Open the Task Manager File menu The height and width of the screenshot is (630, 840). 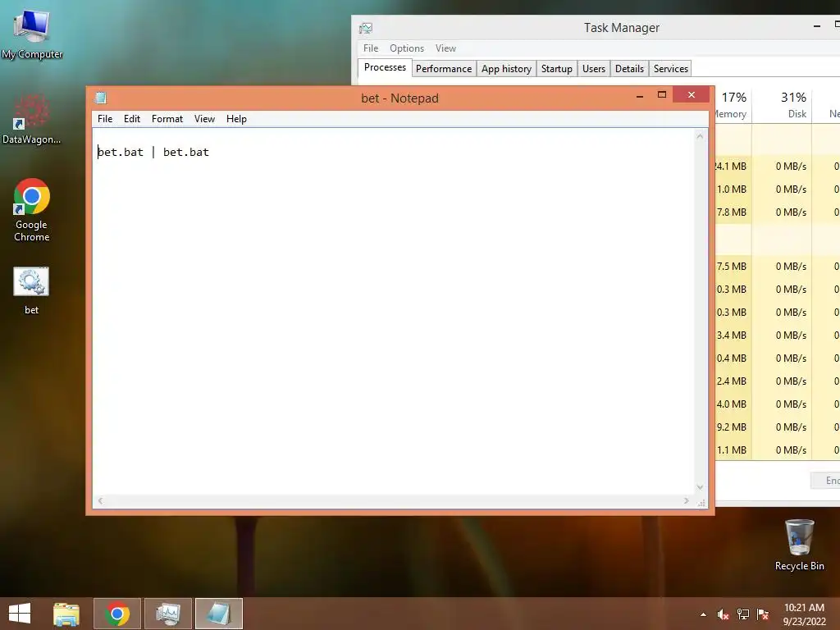[x=371, y=48]
